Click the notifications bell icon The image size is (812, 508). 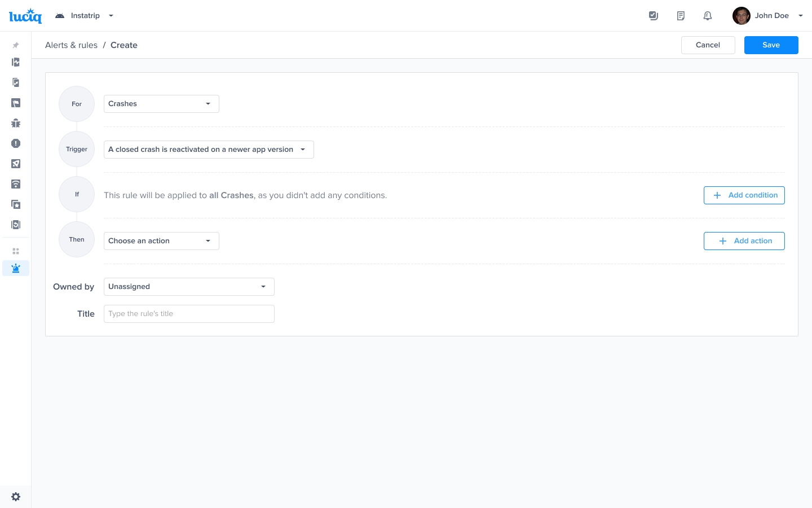coord(708,16)
